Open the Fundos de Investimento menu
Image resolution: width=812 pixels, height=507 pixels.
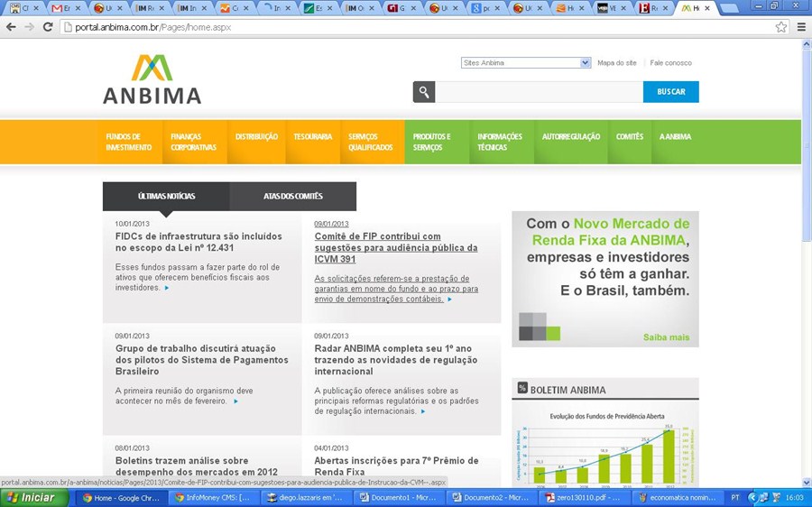tap(129, 142)
